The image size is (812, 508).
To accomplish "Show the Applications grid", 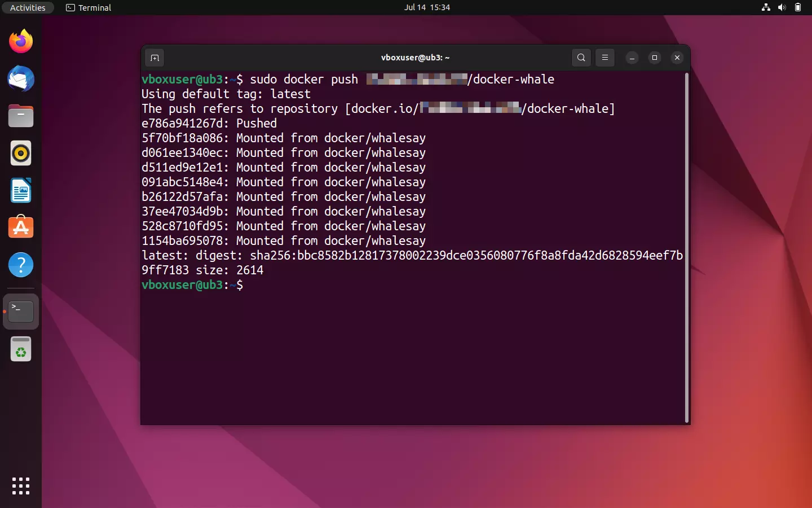I will [x=20, y=486].
